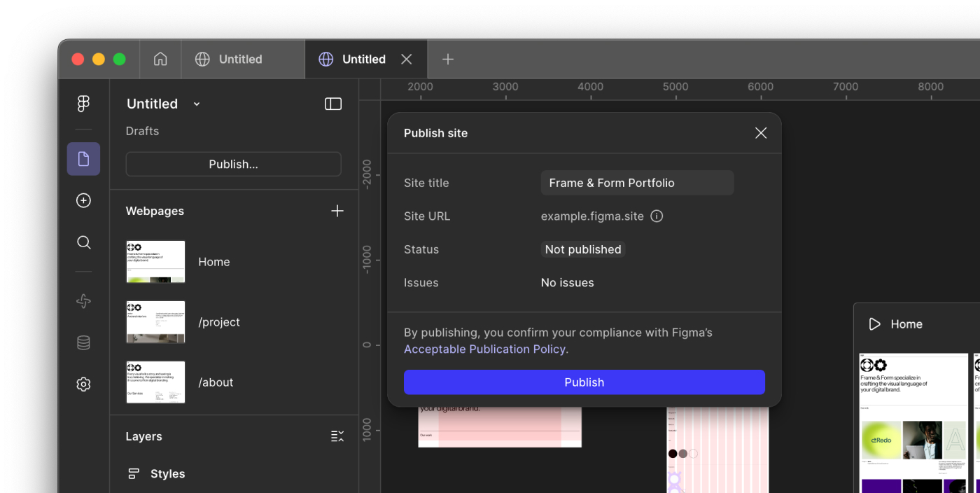Click the Webpages section header

click(155, 211)
